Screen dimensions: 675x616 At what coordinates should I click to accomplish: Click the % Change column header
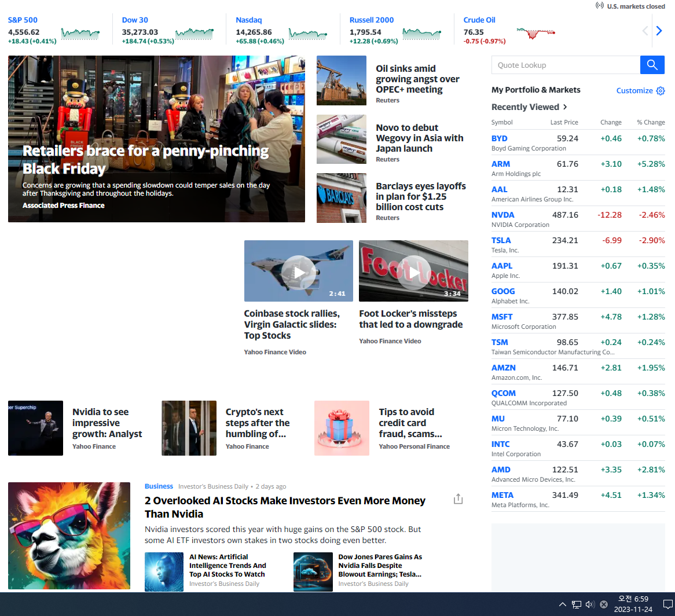(x=651, y=122)
